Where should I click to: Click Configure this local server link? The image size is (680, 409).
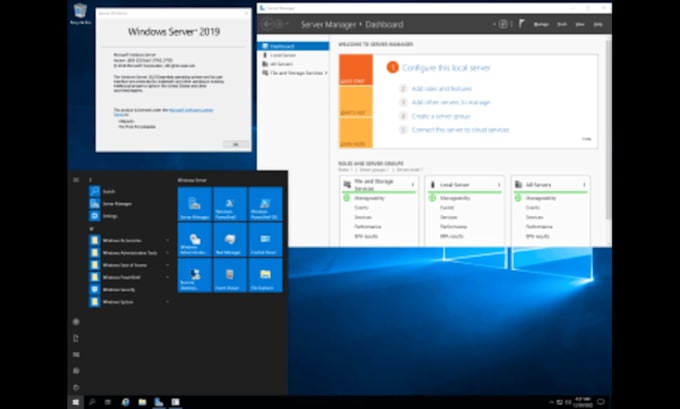(x=446, y=68)
